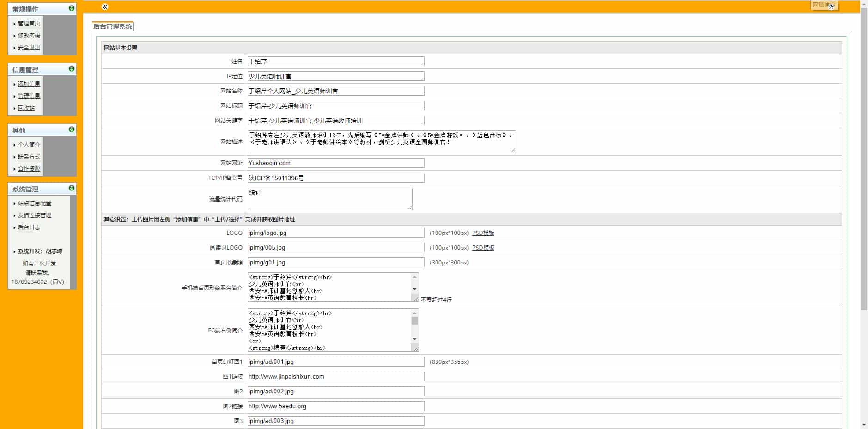This screenshot has width=868, height=429.
Task: Click the up-chevron icon at top right
Action: point(831,6)
